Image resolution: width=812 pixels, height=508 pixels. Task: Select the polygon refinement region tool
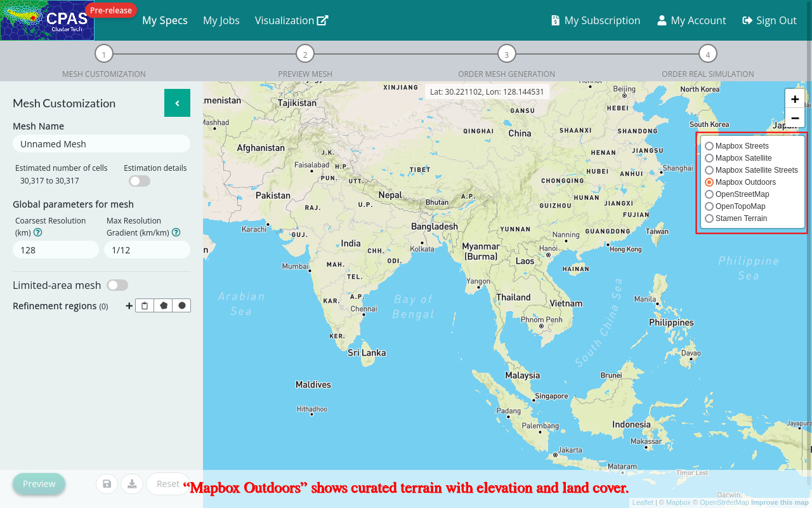coord(164,305)
